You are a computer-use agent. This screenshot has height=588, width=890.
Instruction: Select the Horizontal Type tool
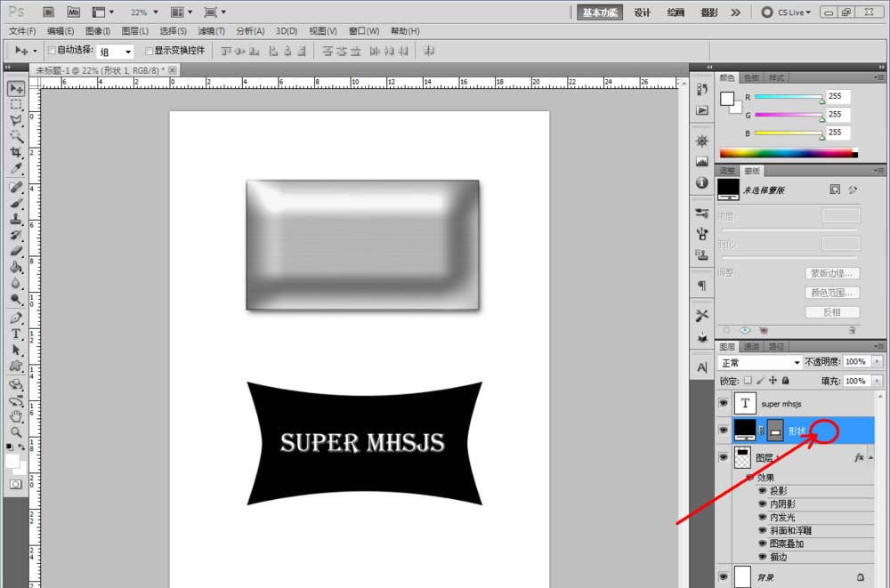16,334
